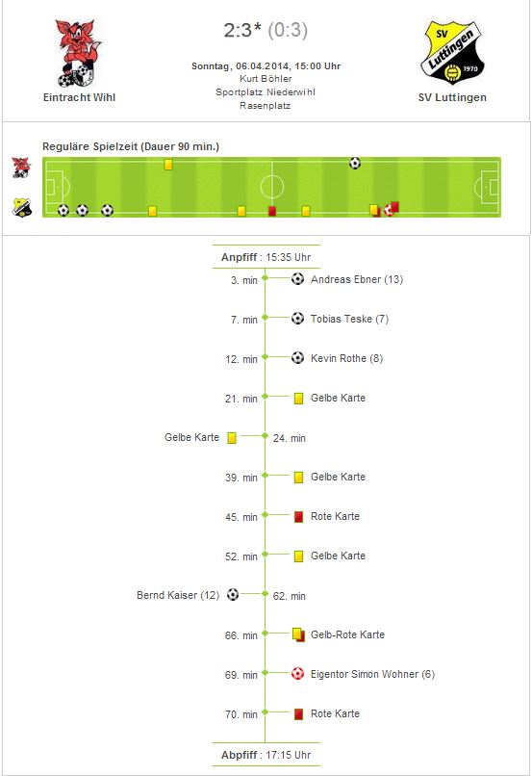Click the Eintracht Wihl goal marker on pitch timeline
This screenshot has height=776, width=532.
[355, 164]
